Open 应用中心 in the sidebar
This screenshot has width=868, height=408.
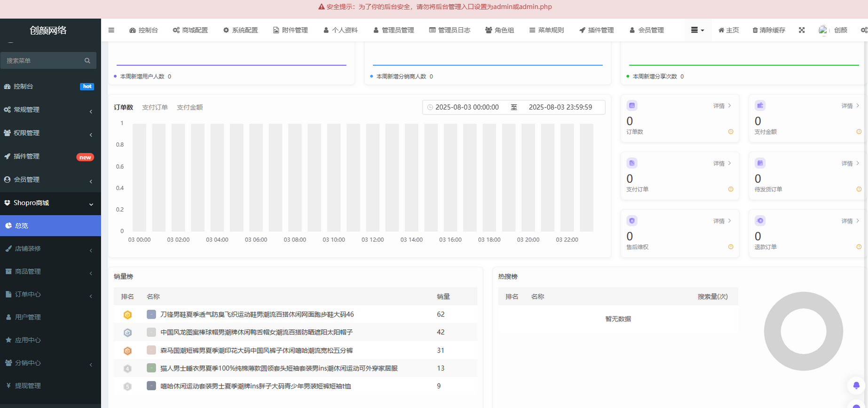tap(50, 340)
